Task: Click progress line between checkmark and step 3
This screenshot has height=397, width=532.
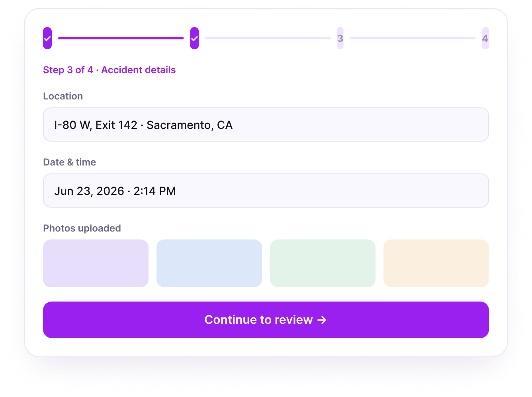Action: point(268,38)
